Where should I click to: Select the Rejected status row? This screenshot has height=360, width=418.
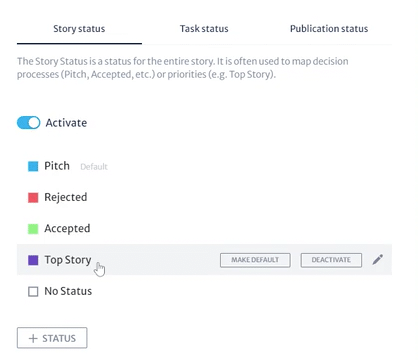click(204, 197)
